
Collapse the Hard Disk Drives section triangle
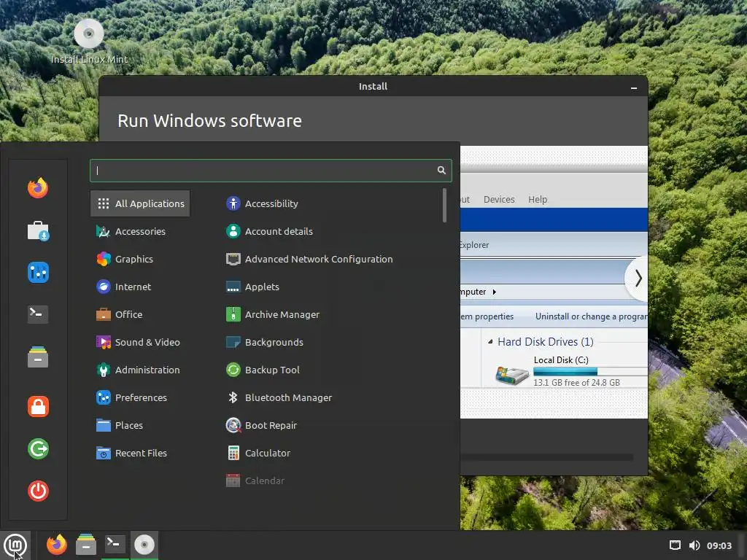(x=490, y=341)
